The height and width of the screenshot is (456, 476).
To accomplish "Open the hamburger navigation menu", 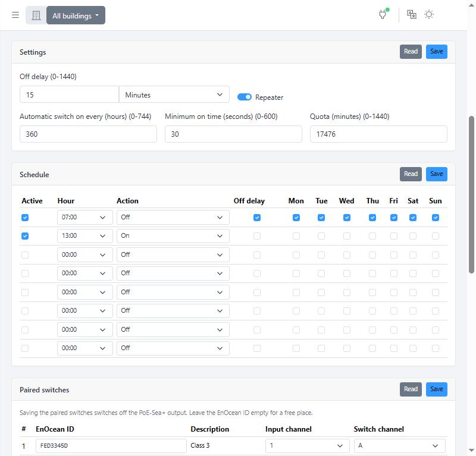I will 15,15.
